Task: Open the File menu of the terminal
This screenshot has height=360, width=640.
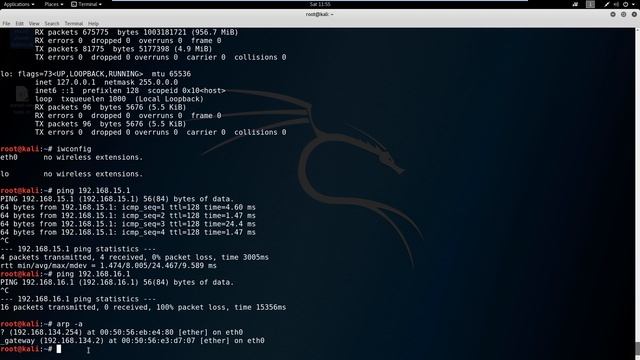Action: pos(6,24)
